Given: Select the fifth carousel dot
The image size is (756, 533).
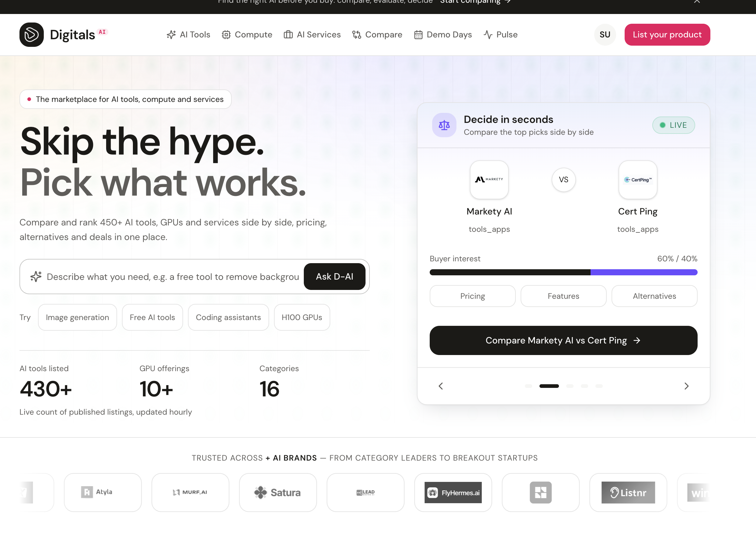Looking at the screenshot, I should [x=599, y=386].
